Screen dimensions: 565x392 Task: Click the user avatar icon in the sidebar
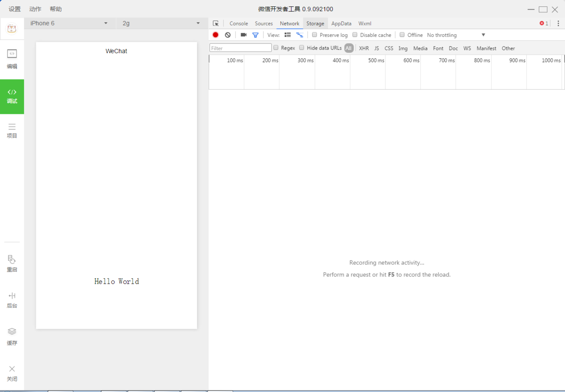12,29
